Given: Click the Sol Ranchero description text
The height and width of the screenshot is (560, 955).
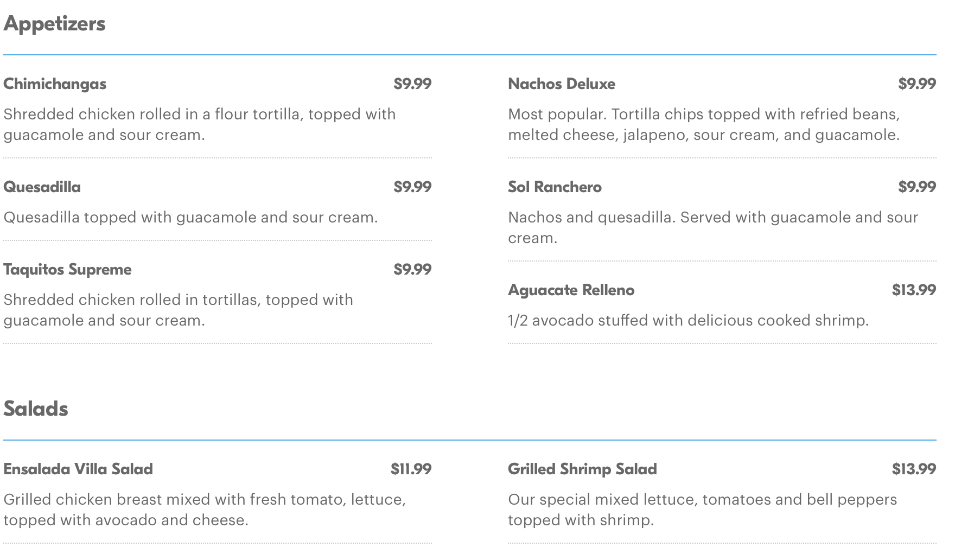Looking at the screenshot, I should [x=712, y=227].
